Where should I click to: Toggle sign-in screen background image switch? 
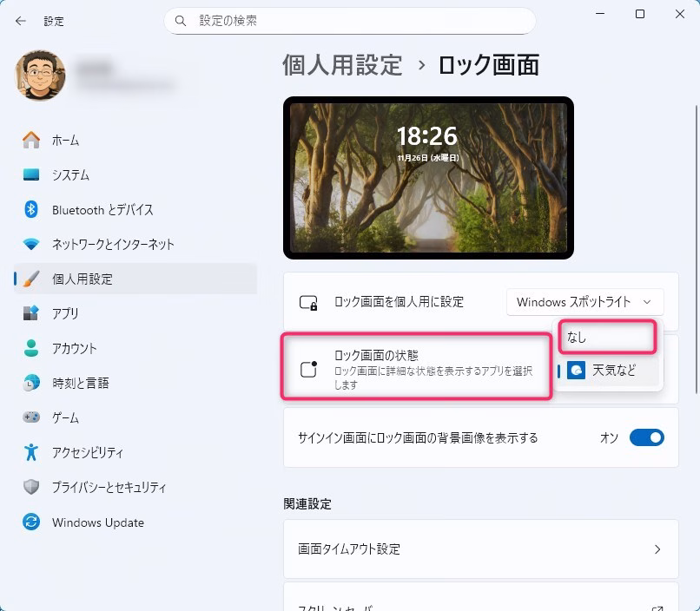point(646,438)
